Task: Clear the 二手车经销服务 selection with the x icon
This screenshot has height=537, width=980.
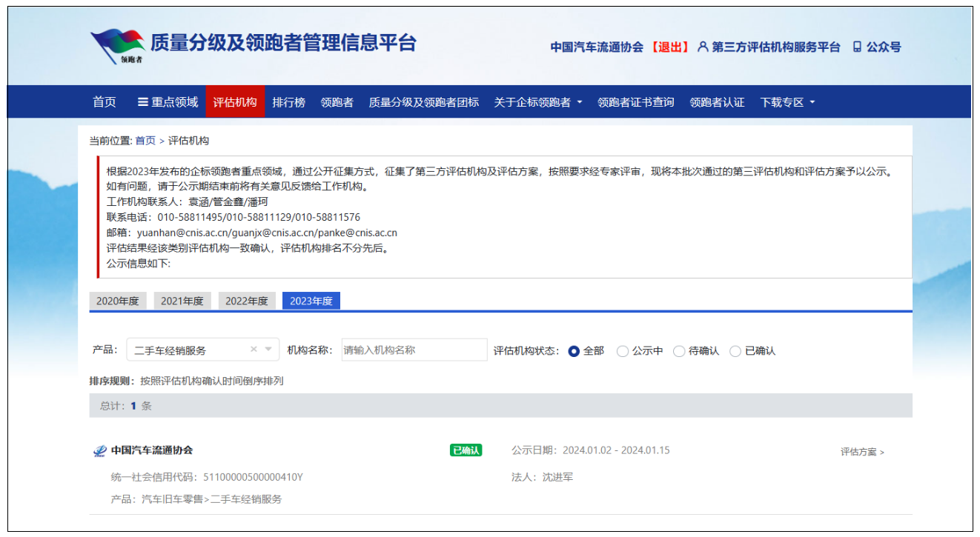Action: click(254, 350)
